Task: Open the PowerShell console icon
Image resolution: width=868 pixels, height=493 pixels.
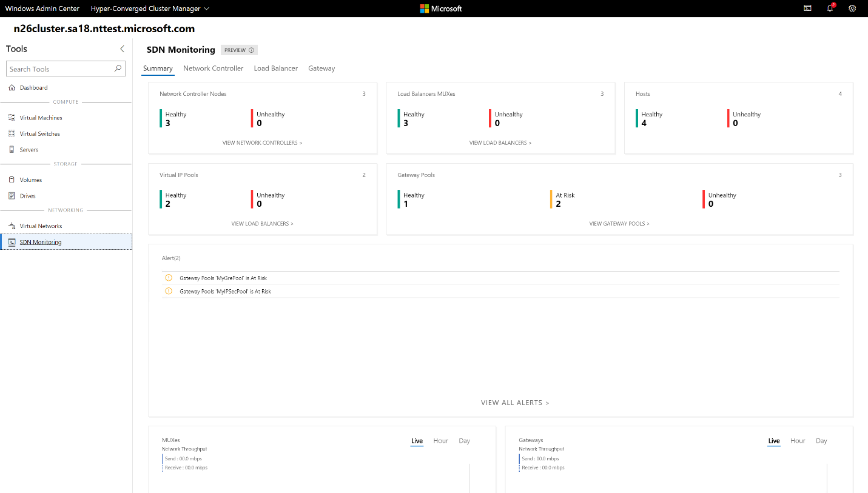Action: (807, 8)
